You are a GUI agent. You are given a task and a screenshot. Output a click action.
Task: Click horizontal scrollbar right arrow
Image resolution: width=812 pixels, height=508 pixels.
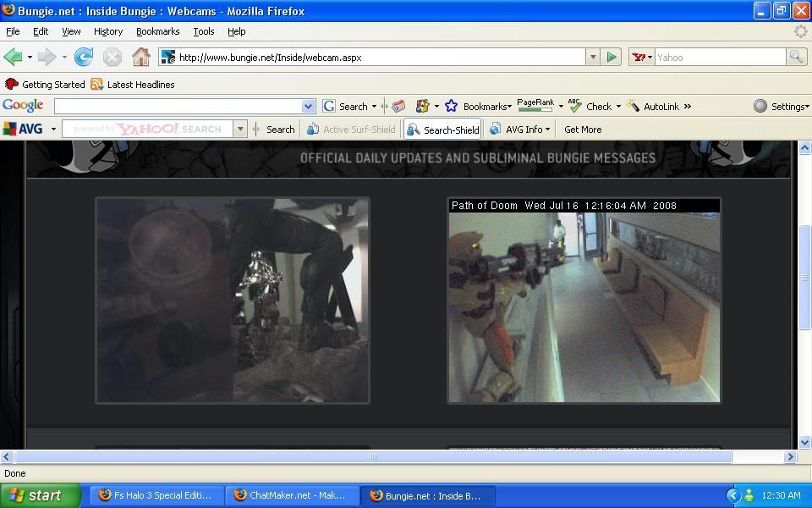790,456
